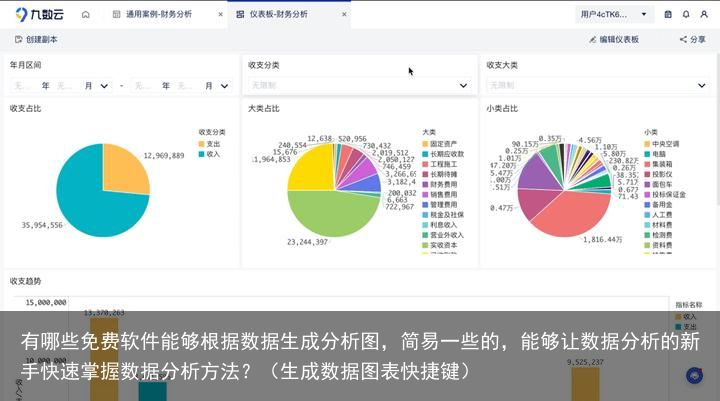720x401 pixels.
Task: Click the orange 支出 pie slice
Action: tap(124, 170)
